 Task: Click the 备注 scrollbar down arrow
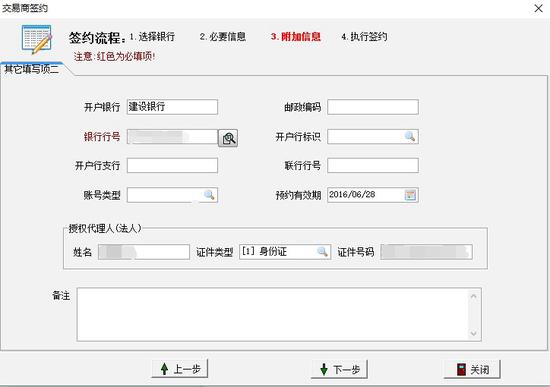pyautogui.click(x=474, y=333)
